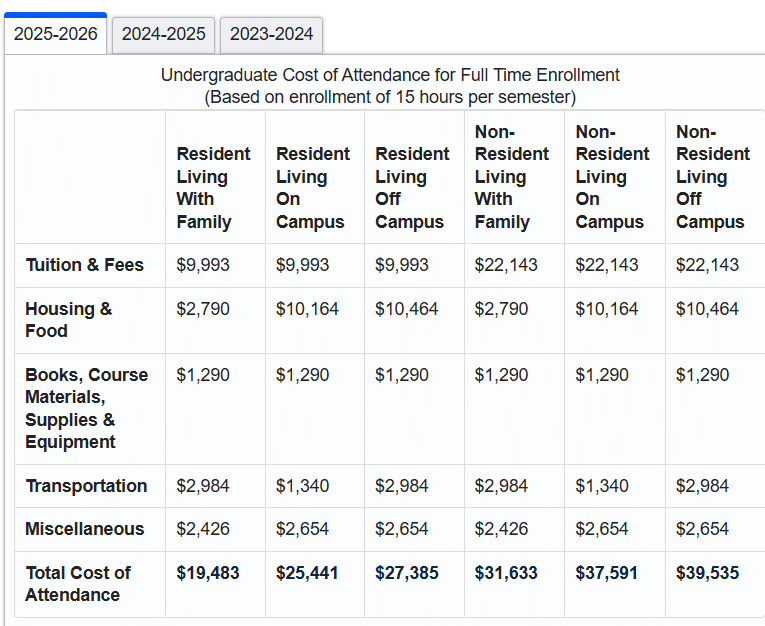Viewport: 765px width, 626px height.
Task: Select the Resident Living Off Campus header
Action: (412, 188)
